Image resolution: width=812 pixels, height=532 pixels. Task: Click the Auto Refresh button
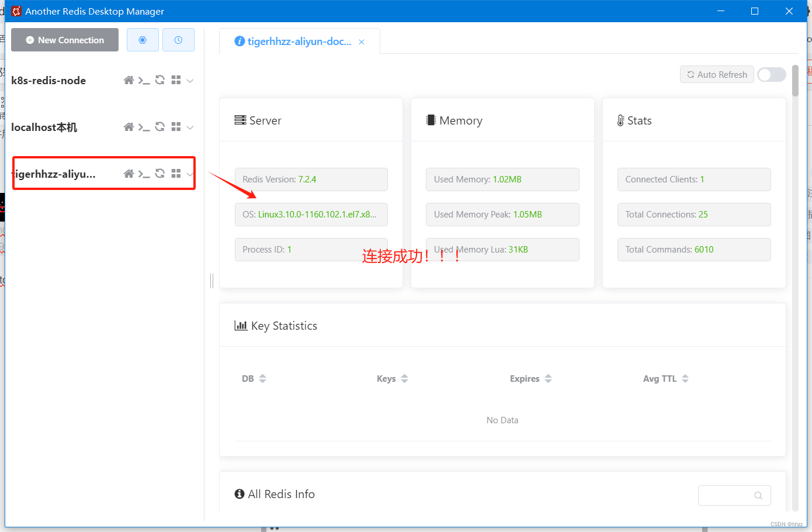(x=717, y=74)
